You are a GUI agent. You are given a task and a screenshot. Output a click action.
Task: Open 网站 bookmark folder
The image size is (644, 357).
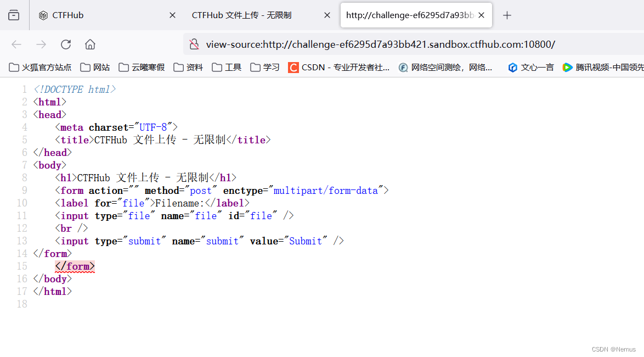point(95,68)
